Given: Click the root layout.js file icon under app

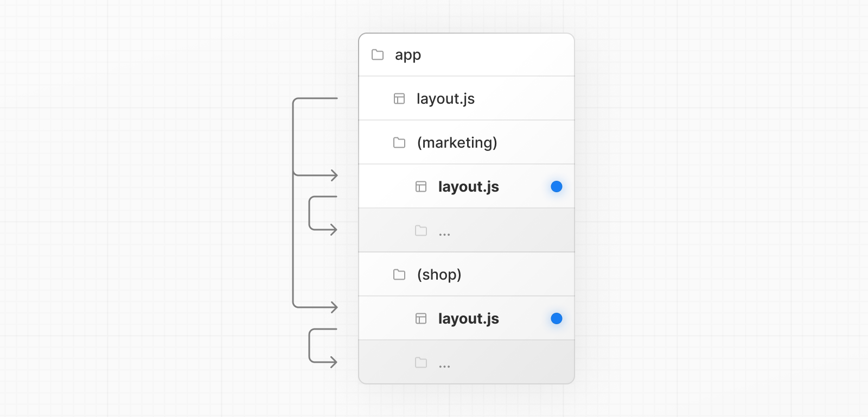Looking at the screenshot, I should [x=399, y=99].
